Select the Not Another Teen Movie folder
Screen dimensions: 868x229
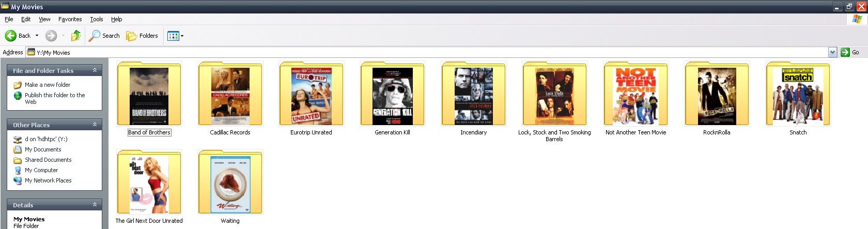point(636,94)
